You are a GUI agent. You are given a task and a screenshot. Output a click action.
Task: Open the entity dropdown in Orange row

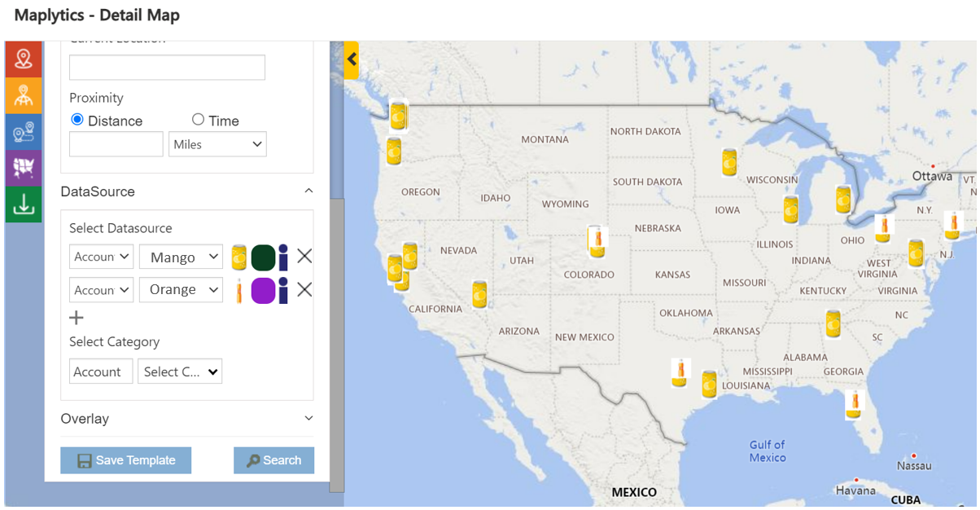point(102,289)
